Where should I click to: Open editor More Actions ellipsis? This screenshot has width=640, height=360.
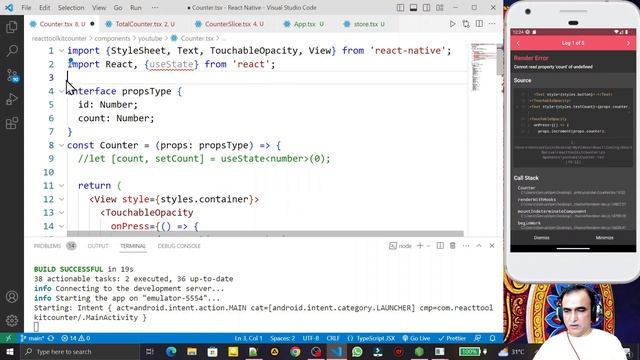492,24
